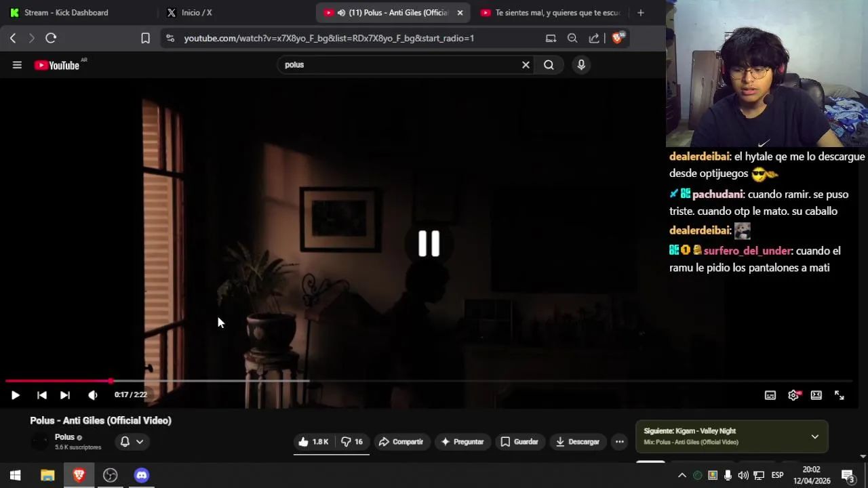
Task: Open the YouTube guide hamburger menu
Action: click(17, 65)
